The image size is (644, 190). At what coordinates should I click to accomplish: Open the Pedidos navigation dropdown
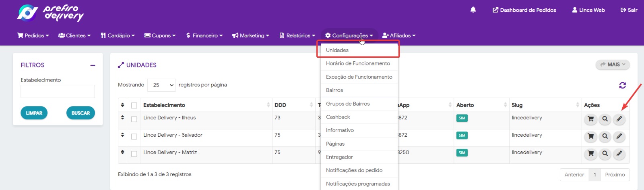click(x=33, y=35)
